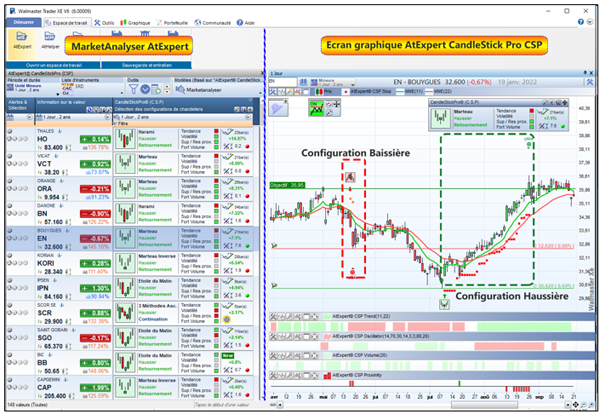Screen dimensions: 600x414
Task: Click the blue round arrow tool in Outils
Action: coord(145,90)
